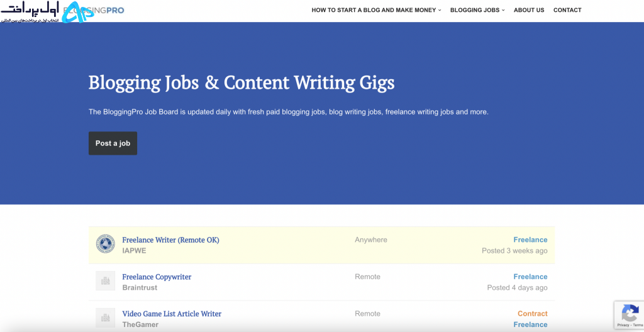
Task: Open the Blogging Jobs menu item
Action: click(x=475, y=10)
